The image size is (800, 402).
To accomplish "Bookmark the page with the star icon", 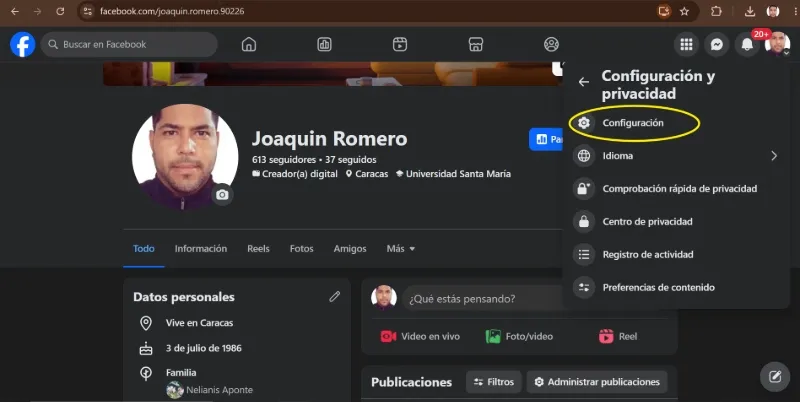I will (685, 11).
